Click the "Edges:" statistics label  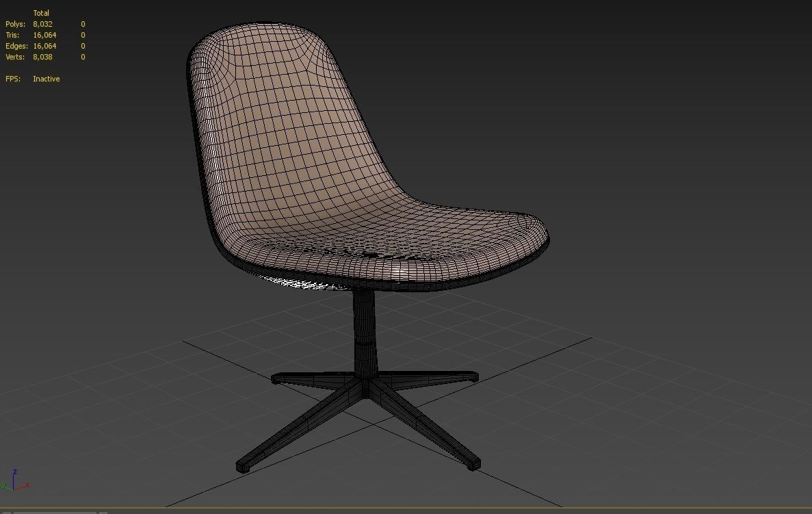16,46
